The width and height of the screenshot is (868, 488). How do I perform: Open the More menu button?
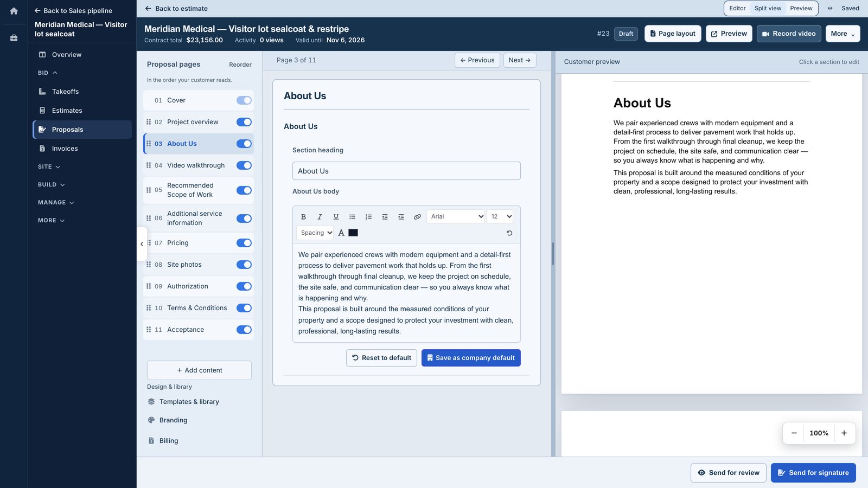click(843, 34)
